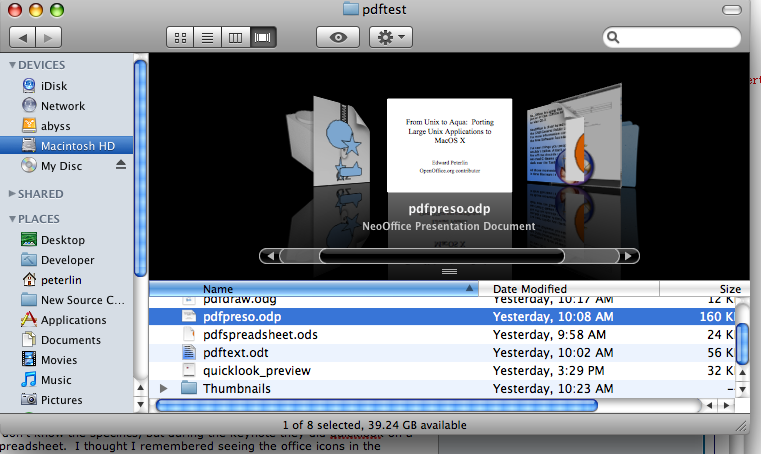Select the pdfpreso.odp cover in Cover Flow
Viewport: 761px width, 454px height.
[x=449, y=146]
